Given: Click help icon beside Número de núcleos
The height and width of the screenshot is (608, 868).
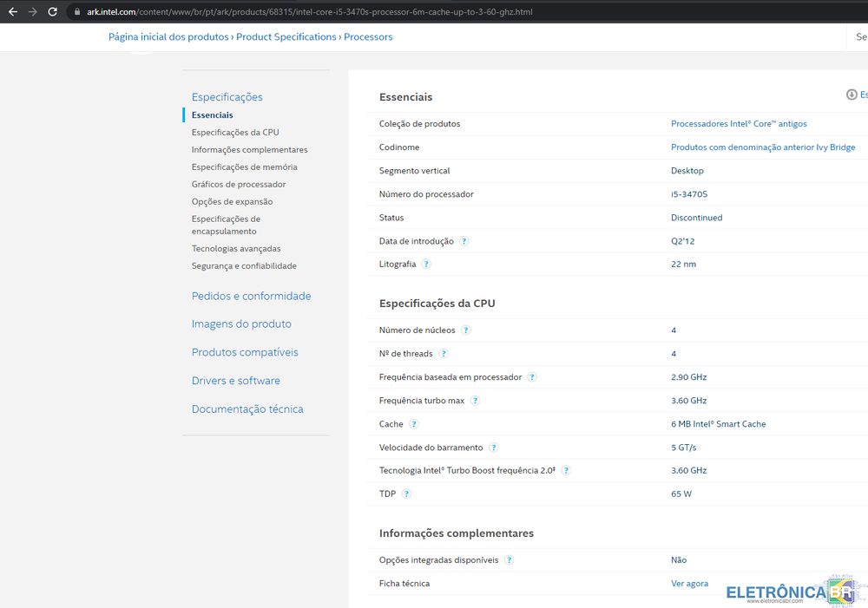Looking at the screenshot, I should [466, 330].
